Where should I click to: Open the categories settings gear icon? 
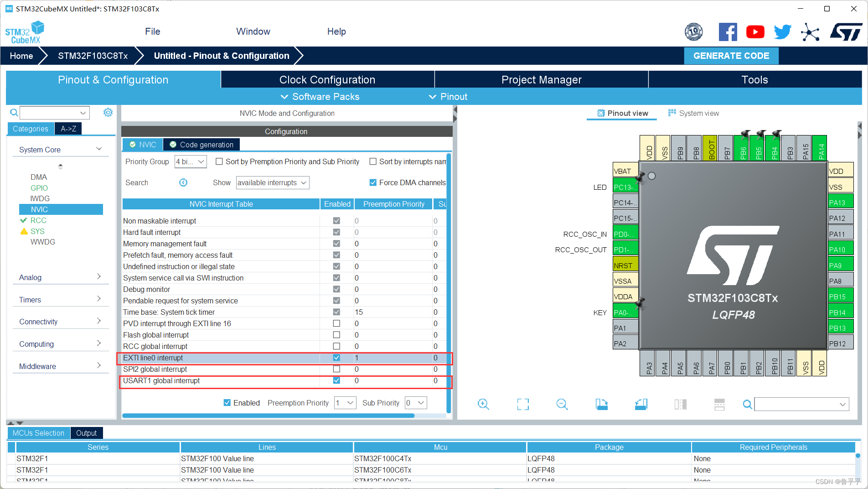(108, 112)
